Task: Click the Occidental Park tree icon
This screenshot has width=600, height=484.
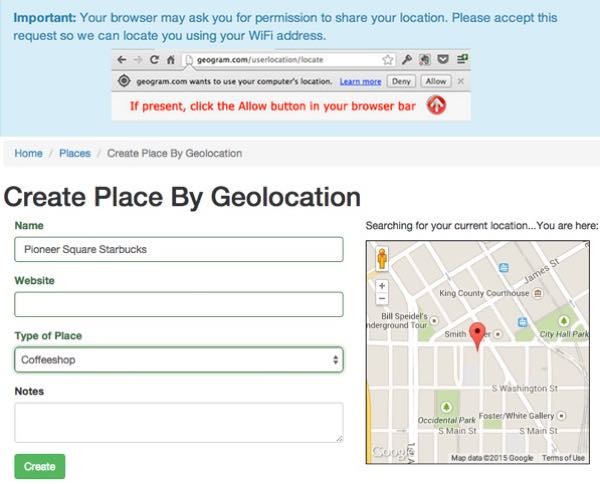Action: pyautogui.click(x=446, y=407)
